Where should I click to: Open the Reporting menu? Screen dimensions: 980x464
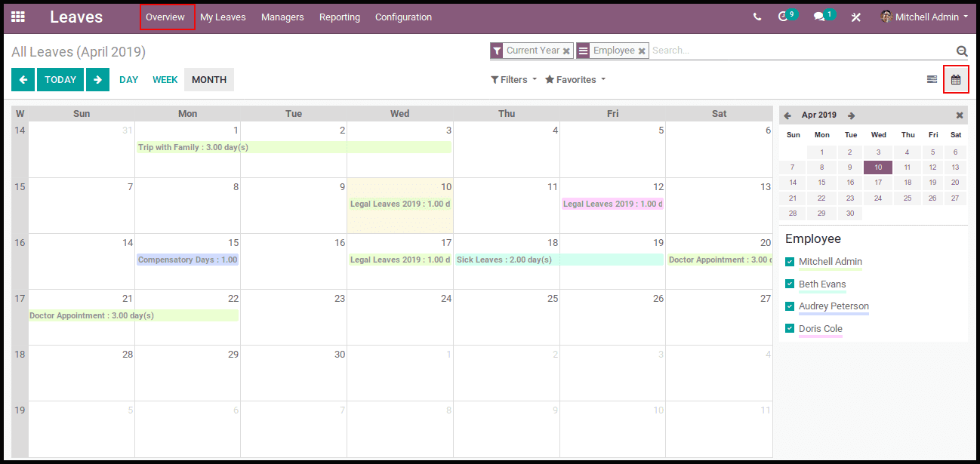click(340, 17)
